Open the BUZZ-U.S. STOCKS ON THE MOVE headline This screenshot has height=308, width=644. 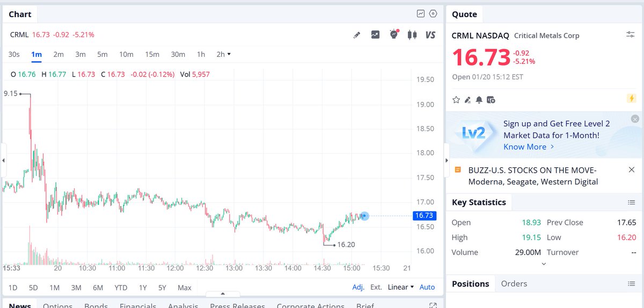pyautogui.click(x=533, y=175)
